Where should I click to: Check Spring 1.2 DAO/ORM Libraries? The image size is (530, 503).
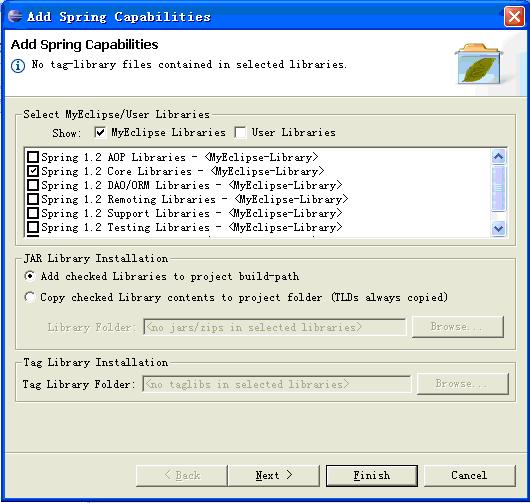(x=33, y=185)
